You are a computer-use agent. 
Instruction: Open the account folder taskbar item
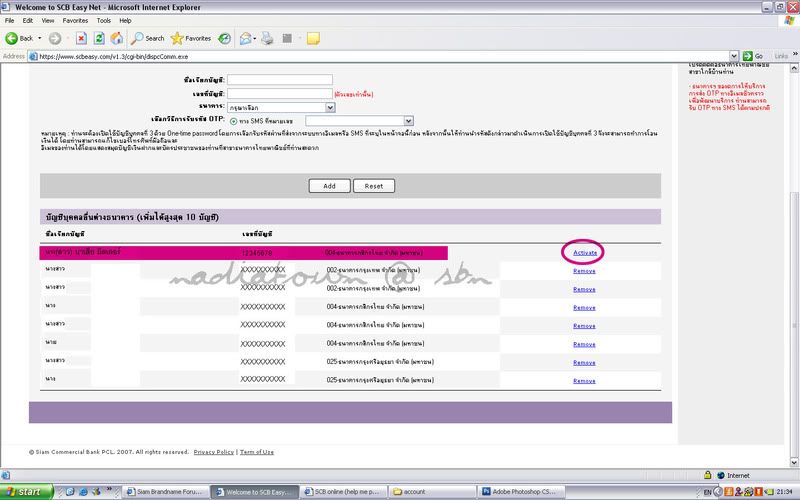pyautogui.click(x=432, y=492)
